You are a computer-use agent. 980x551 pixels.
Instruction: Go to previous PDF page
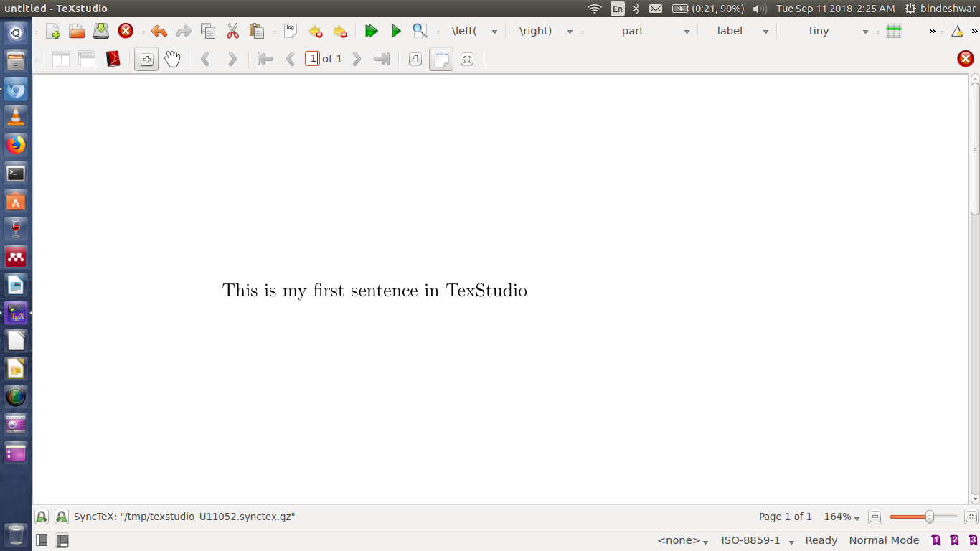click(x=291, y=59)
